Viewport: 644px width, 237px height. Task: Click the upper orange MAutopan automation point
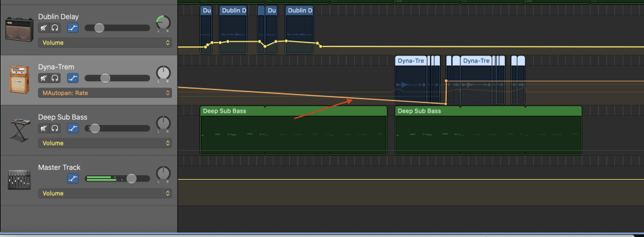pyautogui.click(x=446, y=81)
